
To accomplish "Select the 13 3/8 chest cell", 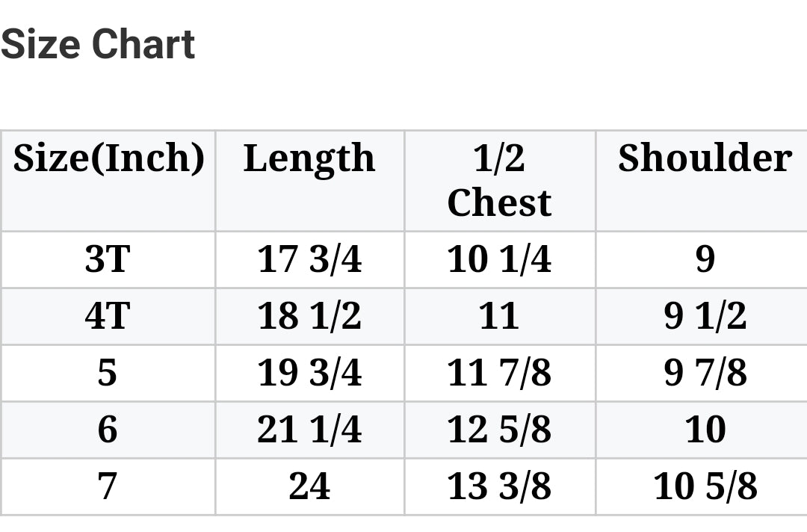I will (x=499, y=486).
